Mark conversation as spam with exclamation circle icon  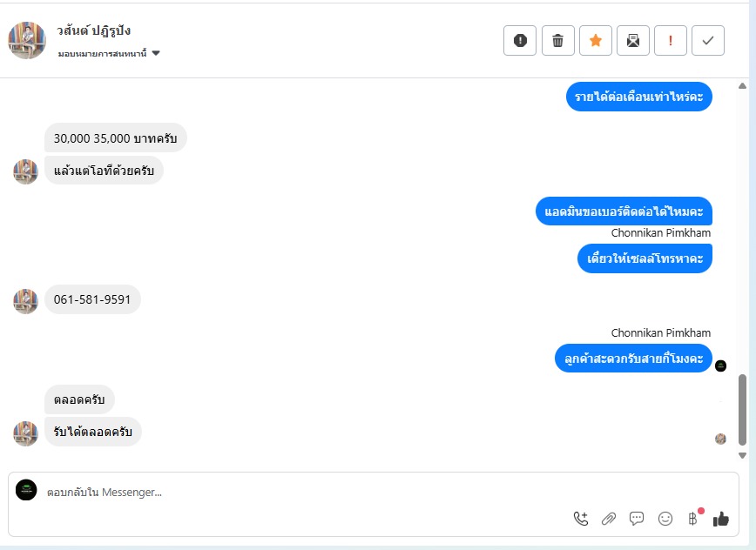(x=520, y=40)
